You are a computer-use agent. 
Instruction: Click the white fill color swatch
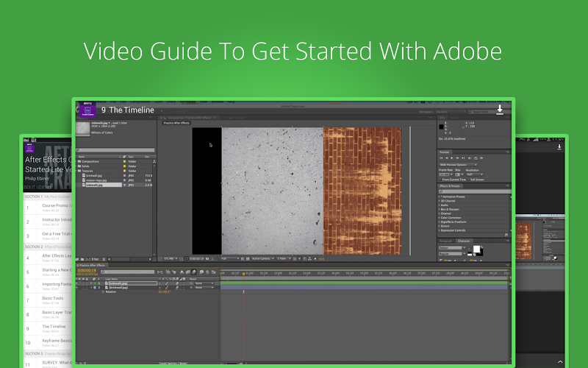coord(476,249)
